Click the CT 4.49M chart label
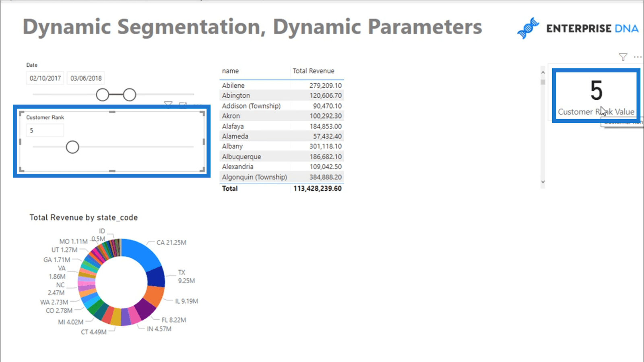The width and height of the screenshot is (644, 362). point(94,332)
